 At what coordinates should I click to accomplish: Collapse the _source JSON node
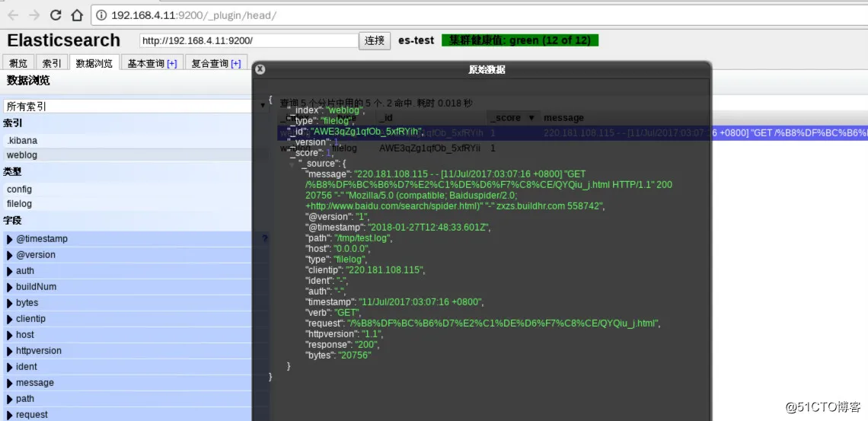pyautogui.click(x=292, y=164)
